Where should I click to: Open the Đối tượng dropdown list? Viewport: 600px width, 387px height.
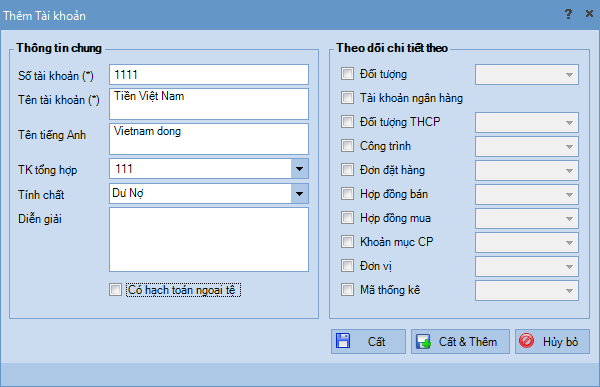527,75
